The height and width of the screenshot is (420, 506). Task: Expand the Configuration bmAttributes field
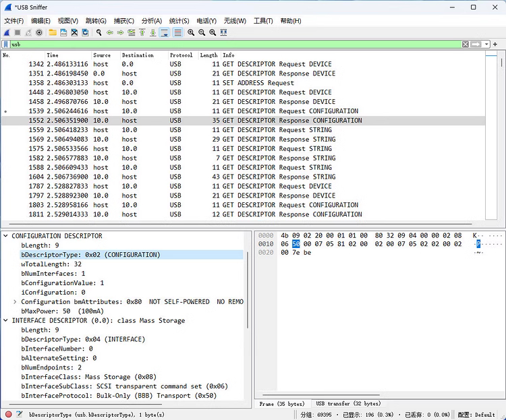coord(16,302)
